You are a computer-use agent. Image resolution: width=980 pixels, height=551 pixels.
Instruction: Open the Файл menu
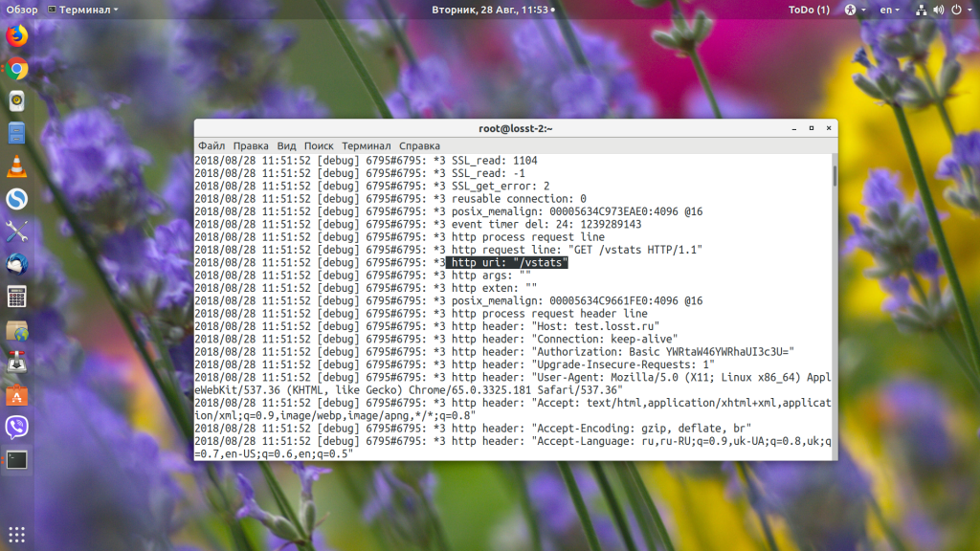point(212,145)
